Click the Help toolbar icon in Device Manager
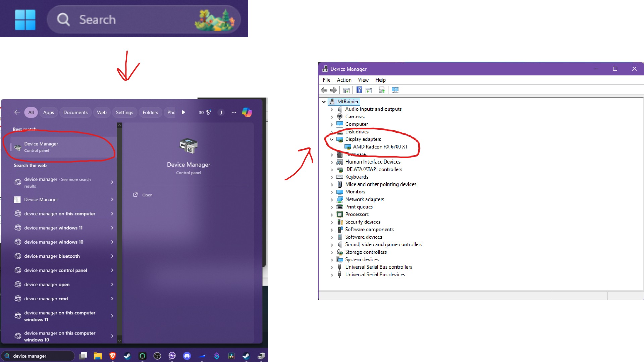This screenshot has width=644, height=362. pos(359,90)
